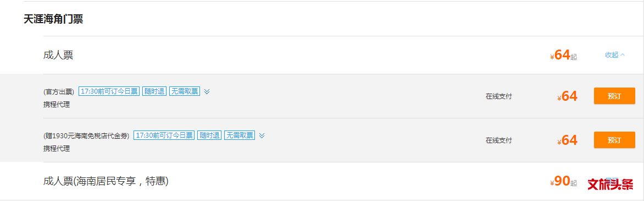Image resolution: width=644 pixels, height=201 pixels.
Task: Select 随时退 tag on second ticket
Action: point(209,135)
